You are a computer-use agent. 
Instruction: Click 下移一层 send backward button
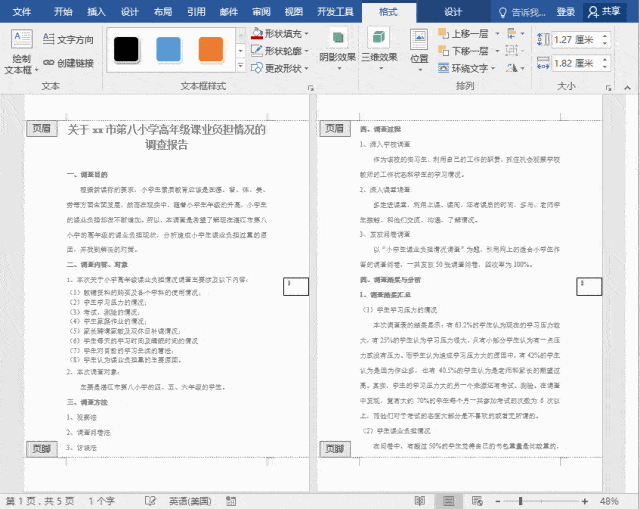point(463,51)
